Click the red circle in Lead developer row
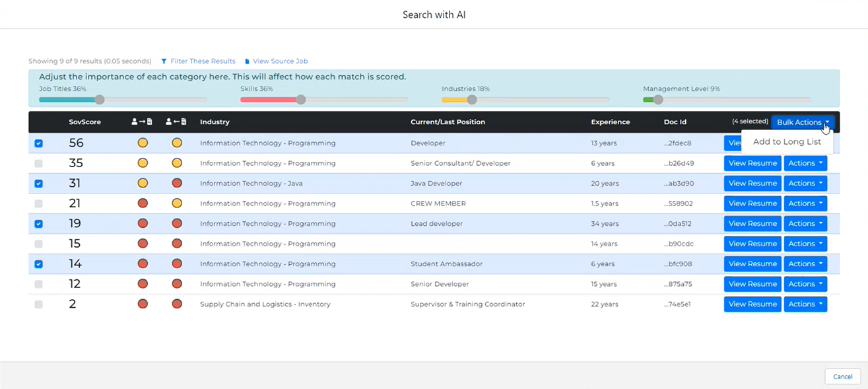The height and width of the screenshot is (389, 868). [143, 224]
